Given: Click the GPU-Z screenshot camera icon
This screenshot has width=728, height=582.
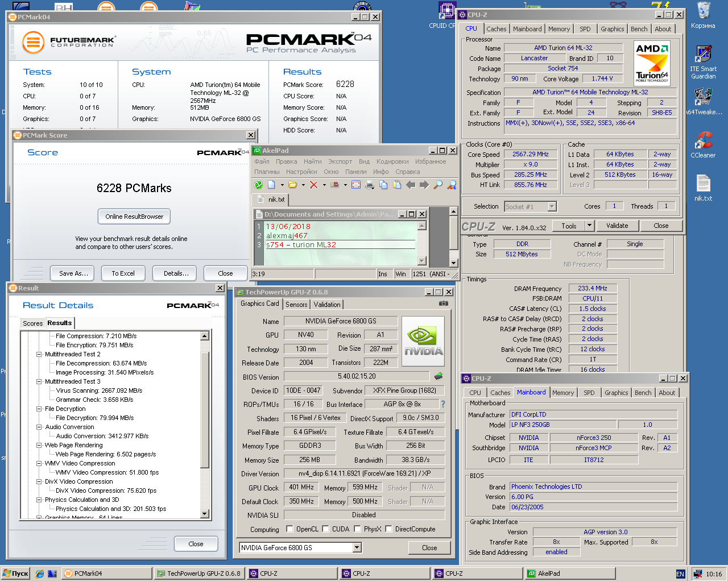Looking at the screenshot, I should (443, 304).
